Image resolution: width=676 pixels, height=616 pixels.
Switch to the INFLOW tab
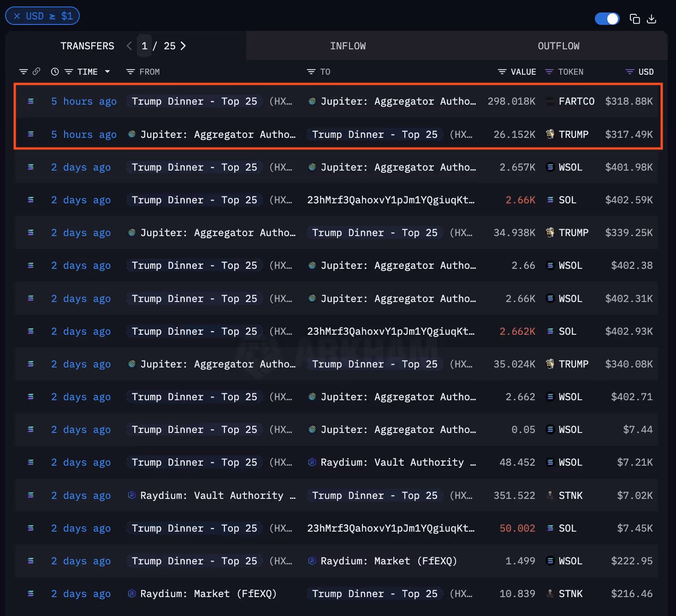348,46
